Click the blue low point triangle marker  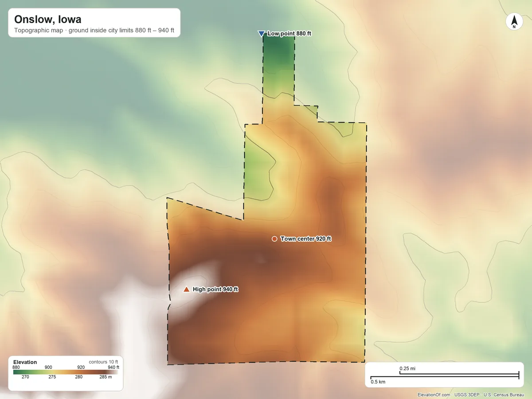(x=261, y=34)
